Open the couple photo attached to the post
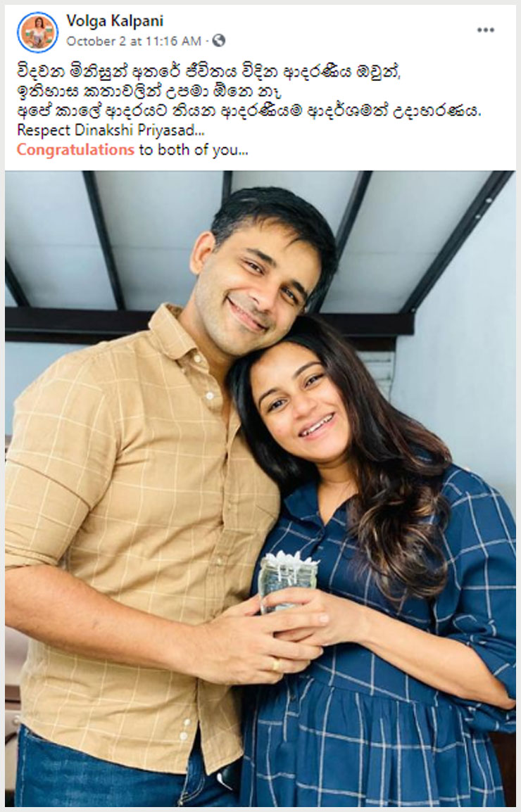 tap(260, 488)
